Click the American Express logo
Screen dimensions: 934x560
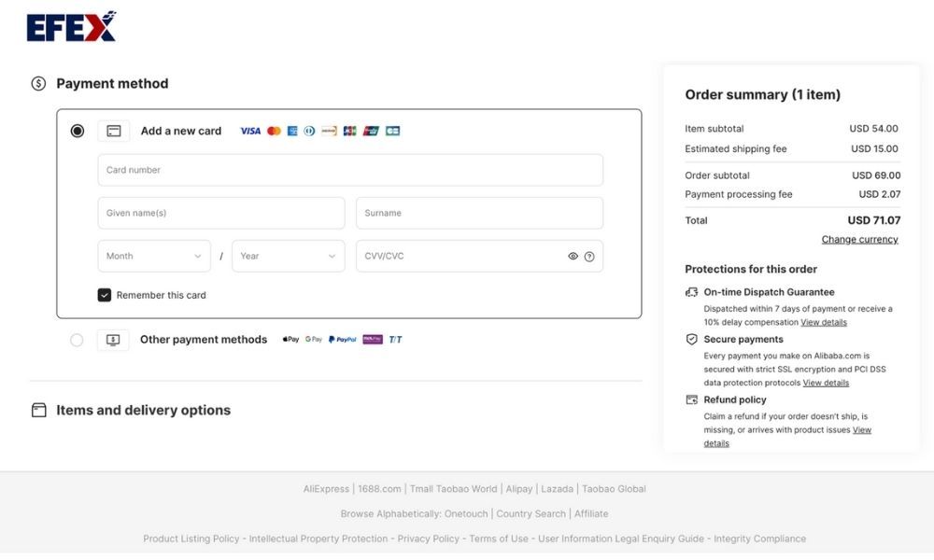(291, 131)
